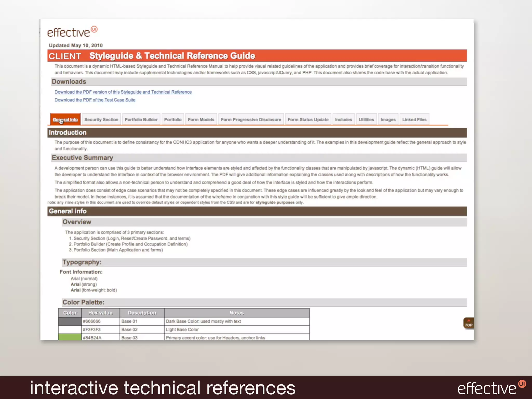Click the Base 01 description cell

[x=142, y=321]
